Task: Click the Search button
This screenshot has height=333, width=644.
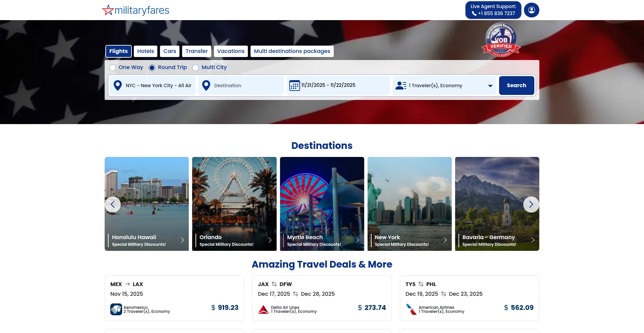Action: click(517, 86)
